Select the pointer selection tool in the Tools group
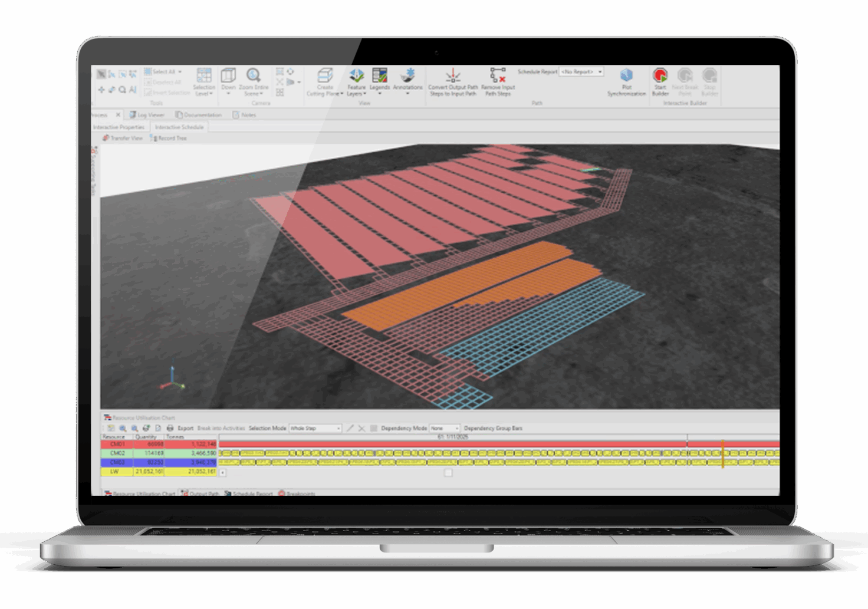The image size is (868, 609). pos(101,74)
